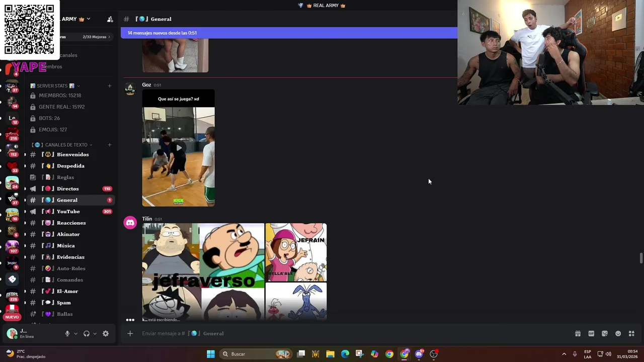
Task: Click the invite people icon beside server name
Action: coord(110,19)
